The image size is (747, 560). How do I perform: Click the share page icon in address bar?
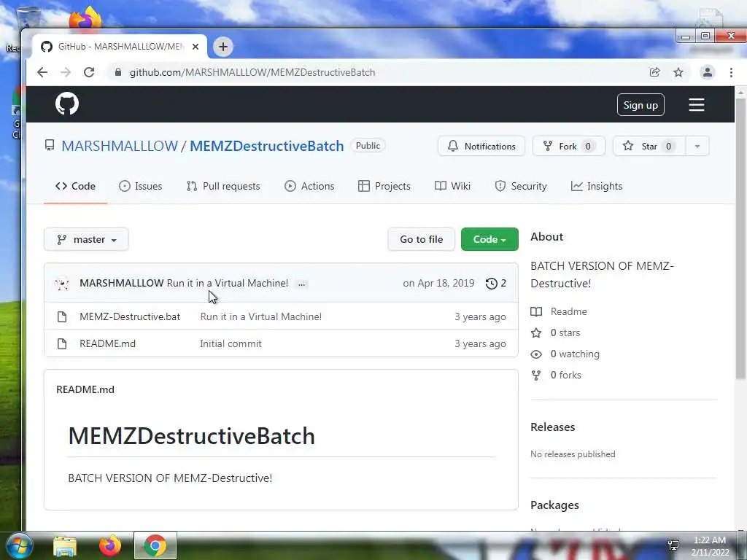coord(654,72)
